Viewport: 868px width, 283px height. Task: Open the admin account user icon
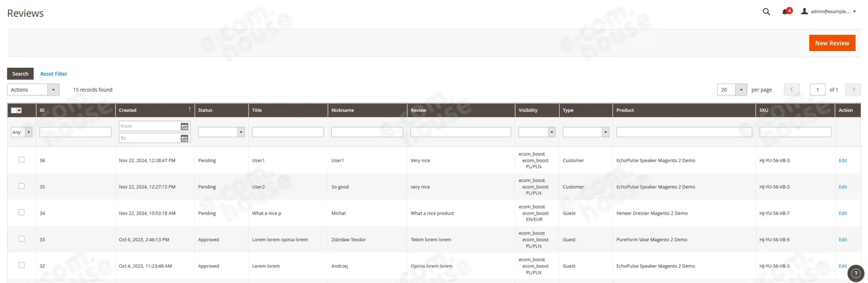click(x=805, y=11)
